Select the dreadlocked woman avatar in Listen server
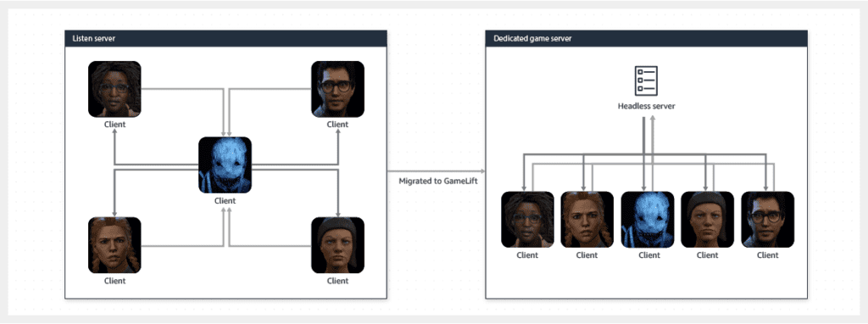Viewport: 868px width, 324px height. [114, 89]
